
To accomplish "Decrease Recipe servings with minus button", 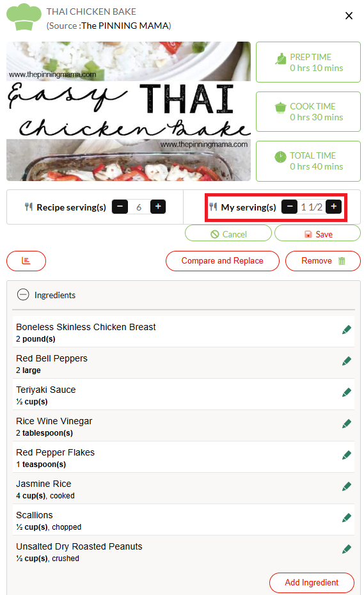I will (120, 207).
